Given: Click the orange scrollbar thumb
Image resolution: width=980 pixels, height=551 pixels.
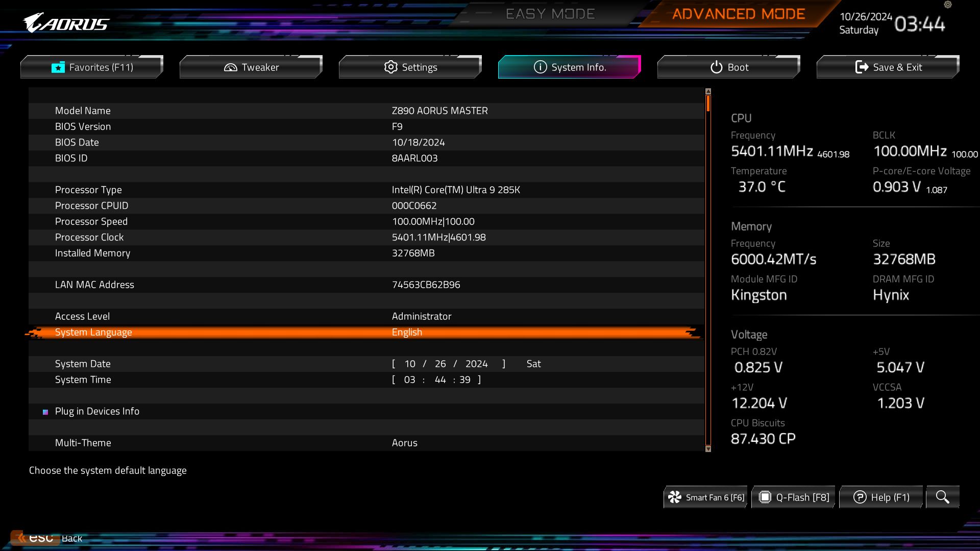Looking at the screenshot, I should [708, 104].
